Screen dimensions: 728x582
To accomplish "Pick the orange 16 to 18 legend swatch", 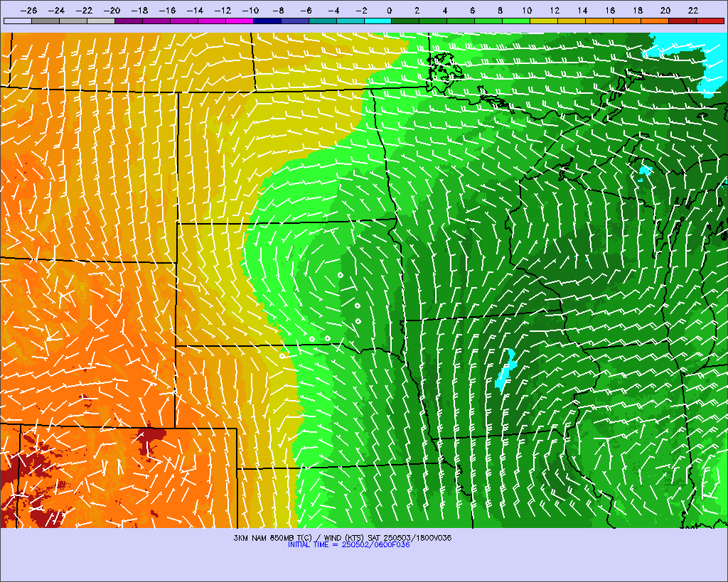I will [x=627, y=21].
